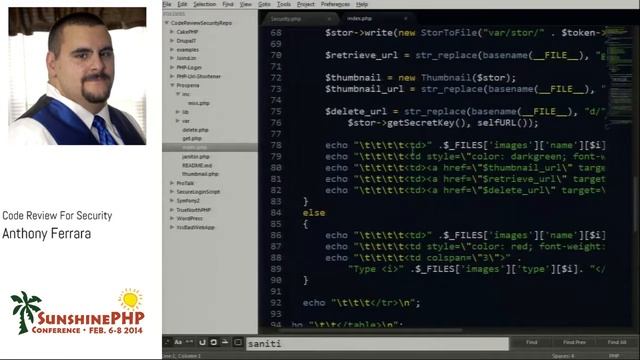Expand the Symfony2 folder

tap(172, 200)
